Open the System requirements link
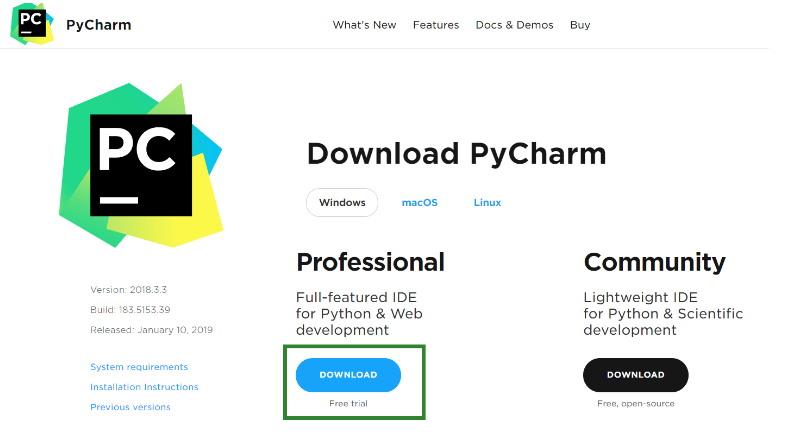796x447 pixels. [139, 367]
